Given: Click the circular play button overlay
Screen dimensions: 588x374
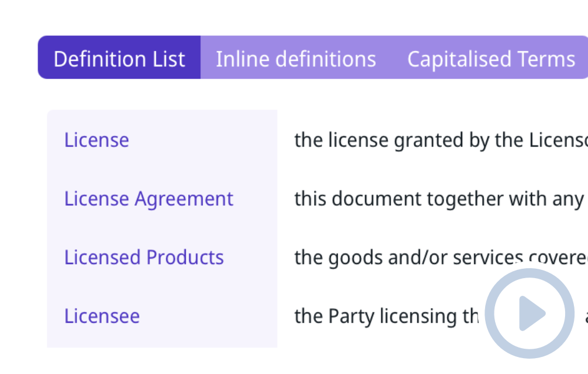Looking at the screenshot, I should coord(530,313).
